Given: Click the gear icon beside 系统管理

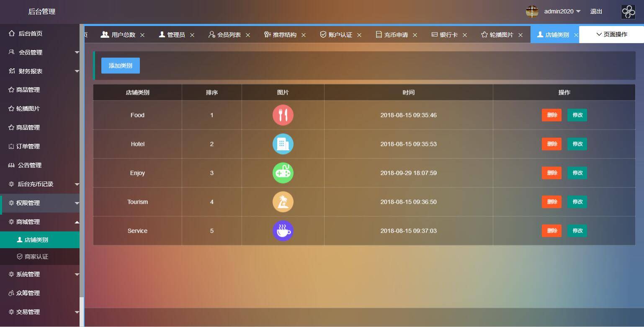Looking at the screenshot, I should click(x=11, y=274).
